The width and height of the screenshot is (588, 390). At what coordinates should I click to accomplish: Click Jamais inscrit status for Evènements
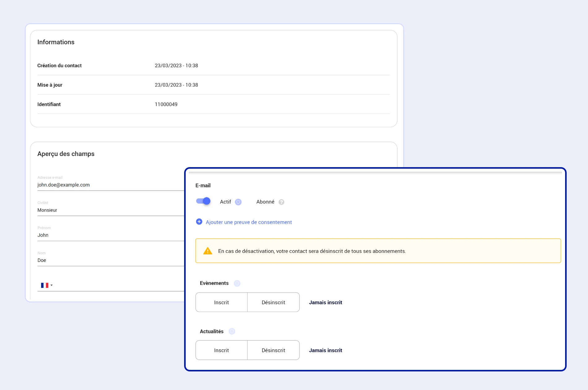point(326,302)
